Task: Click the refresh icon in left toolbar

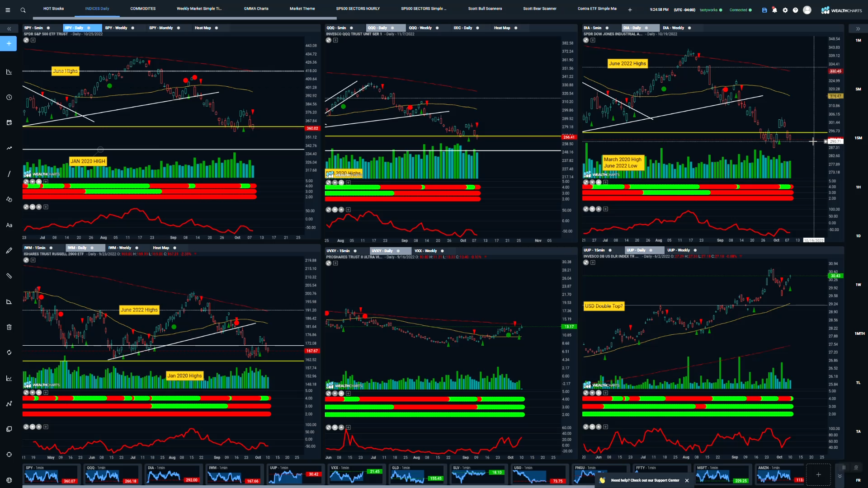Action: click(9, 352)
